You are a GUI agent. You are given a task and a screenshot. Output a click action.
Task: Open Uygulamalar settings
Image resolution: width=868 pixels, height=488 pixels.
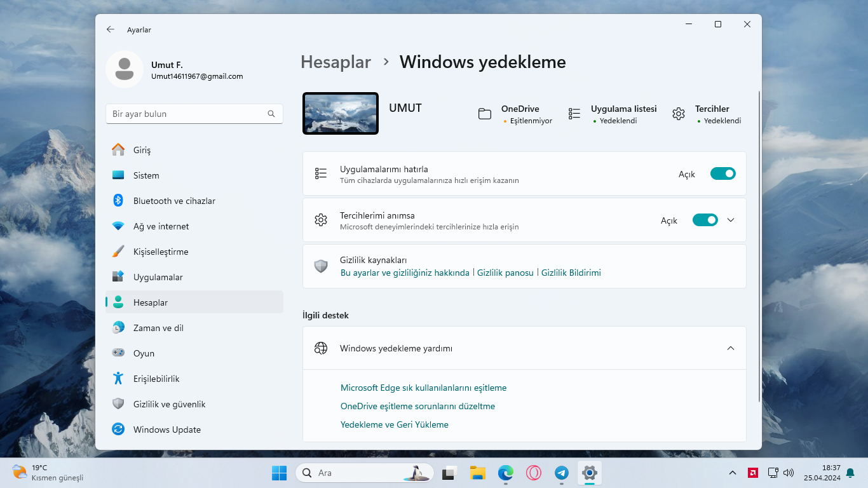point(194,277)
